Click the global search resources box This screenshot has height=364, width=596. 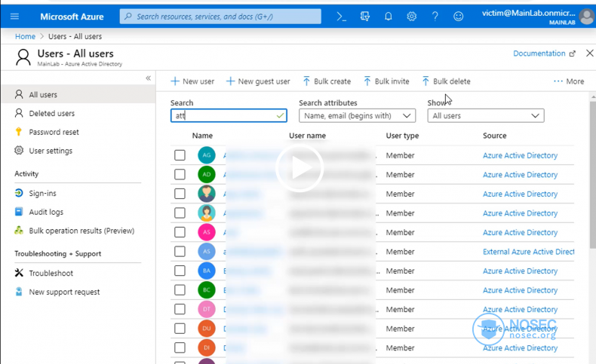(x=220, y=17)
